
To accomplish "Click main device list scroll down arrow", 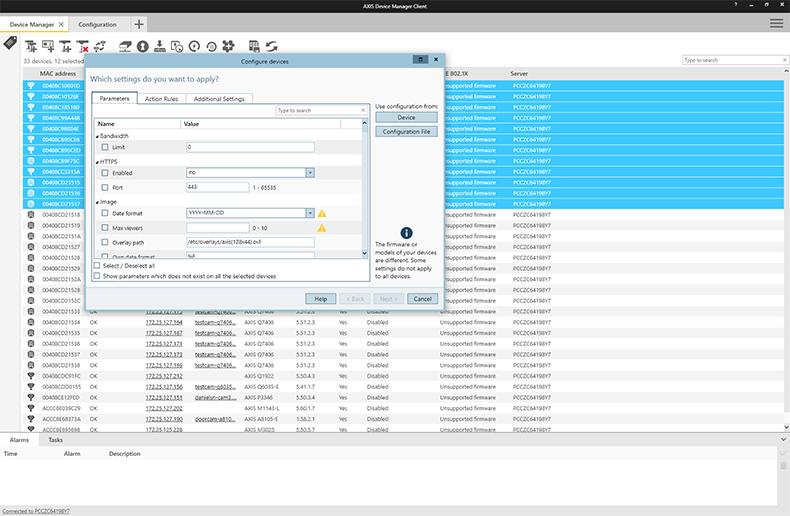I will tap(786, 427).
